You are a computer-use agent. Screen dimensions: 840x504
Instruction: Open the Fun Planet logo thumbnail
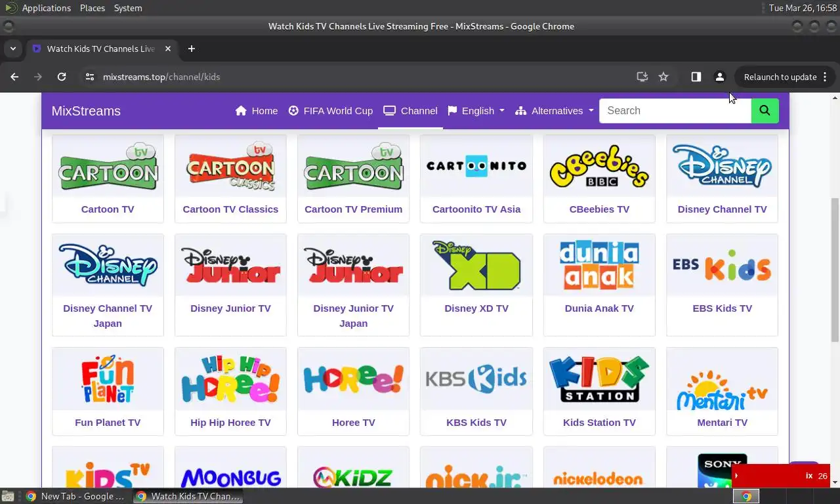click(108, 379)
